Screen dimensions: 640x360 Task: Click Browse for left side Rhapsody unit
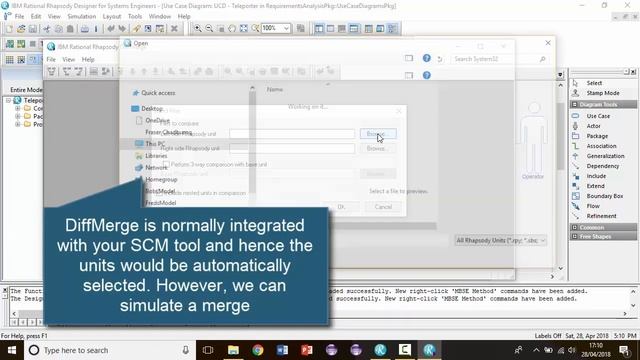tap(378, 133)
